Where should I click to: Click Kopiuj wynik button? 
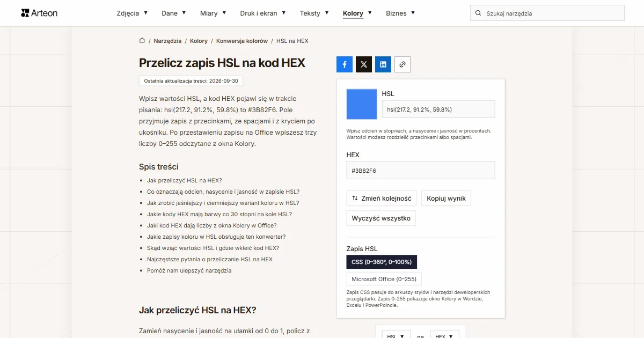pos(446,198)
